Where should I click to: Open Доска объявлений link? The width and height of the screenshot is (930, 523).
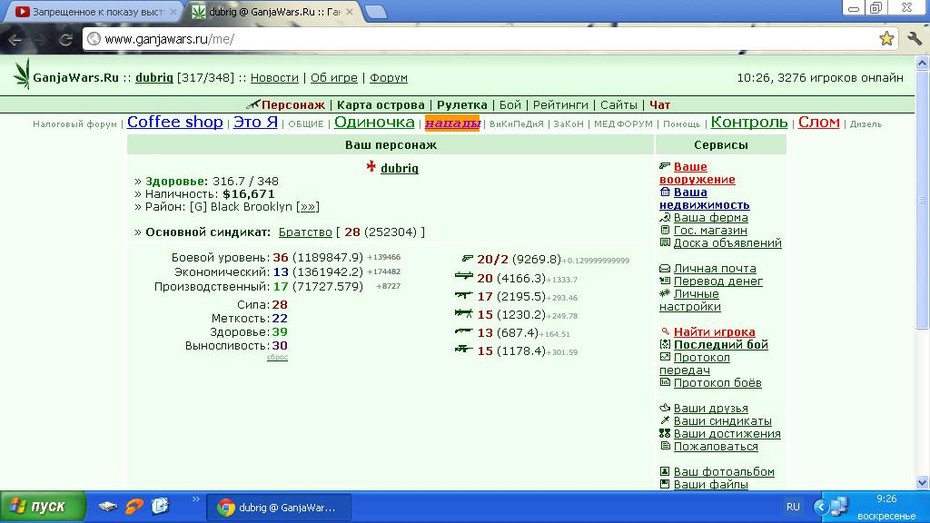pos(728,243)
